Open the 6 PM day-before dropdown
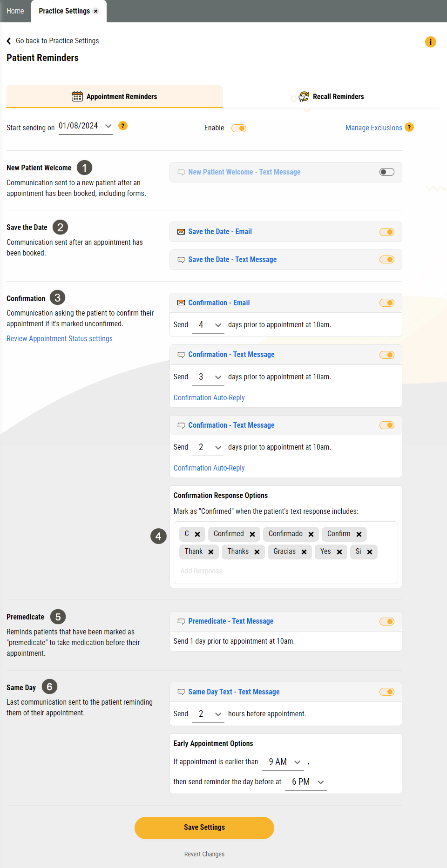The width and height of the screenshot is (447, 868). click(x=306, y=782)
